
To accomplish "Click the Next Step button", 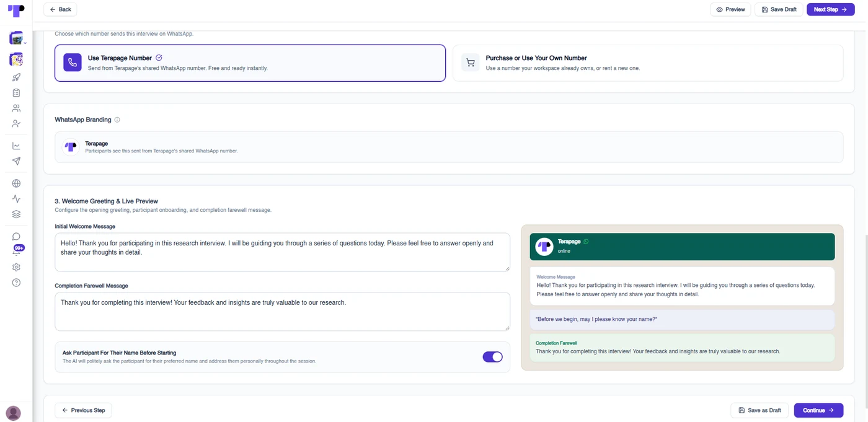I will 830,9.
